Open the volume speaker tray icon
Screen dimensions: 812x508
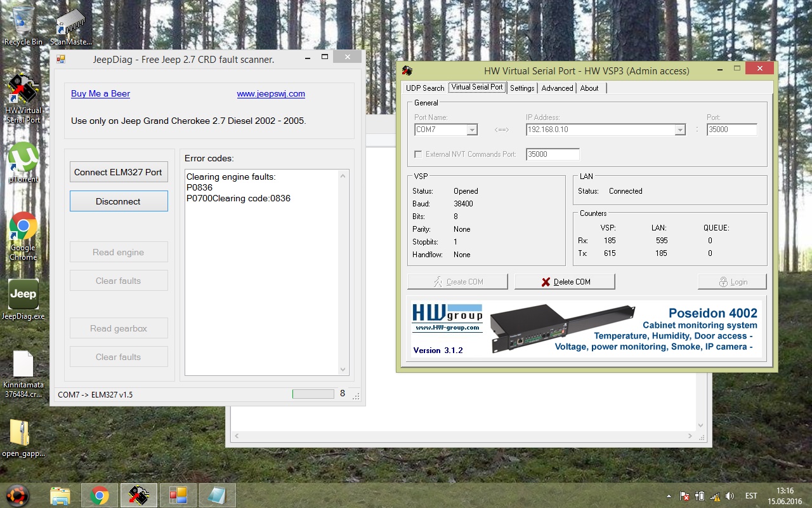pyautogui.click(x=730, y=496)
